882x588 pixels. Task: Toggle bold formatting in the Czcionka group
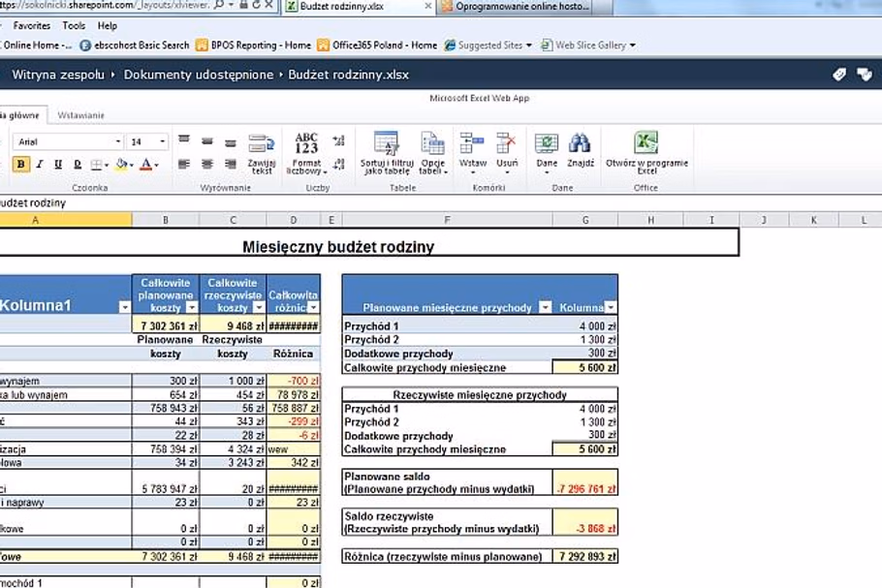pos(21,165)
